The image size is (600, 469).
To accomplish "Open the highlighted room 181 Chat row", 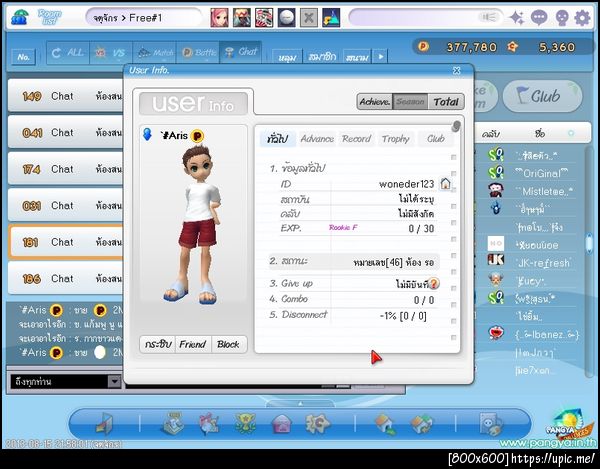I will pos(66,242).
